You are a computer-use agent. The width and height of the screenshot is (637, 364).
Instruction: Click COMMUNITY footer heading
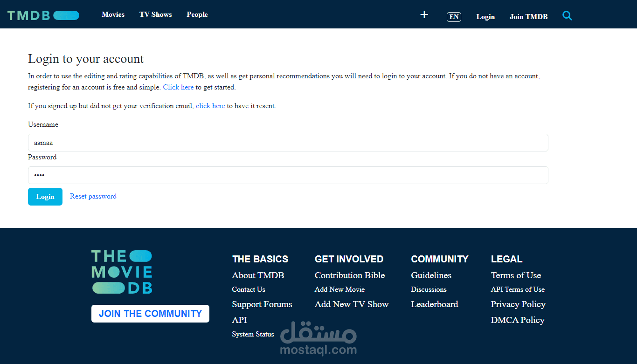(x=440, y=259)
